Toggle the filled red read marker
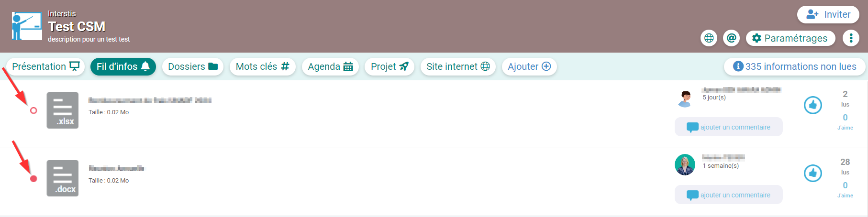Screen dimensions: 868x217 [33, 179]
